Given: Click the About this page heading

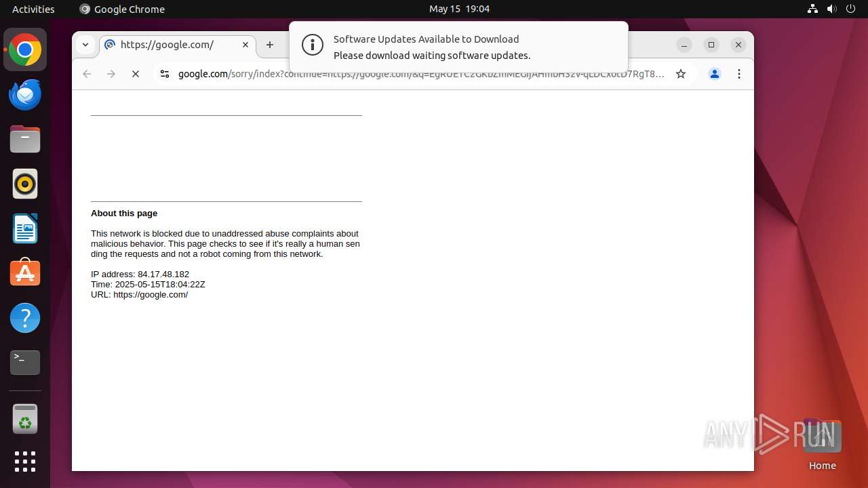Looking at the screenshot, I should 124,213.
